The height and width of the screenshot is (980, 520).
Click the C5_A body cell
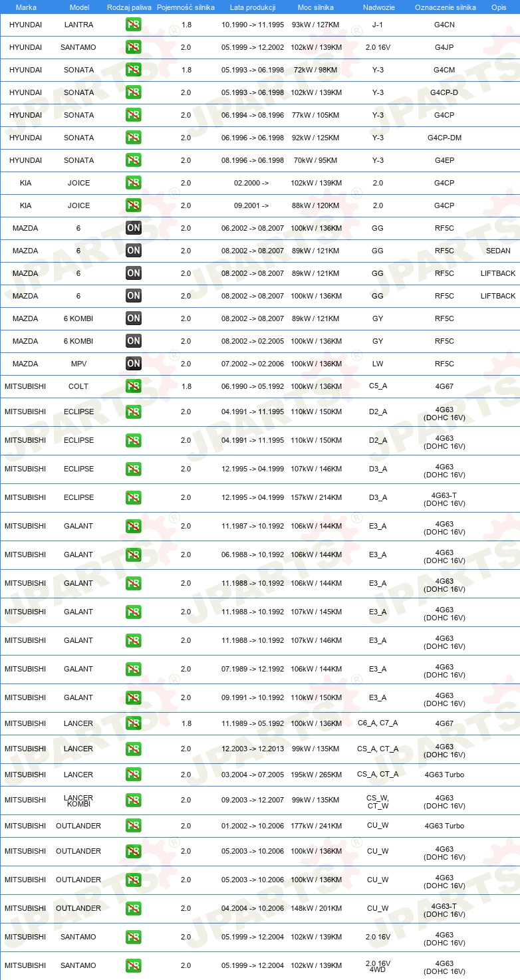pos(378,386)
